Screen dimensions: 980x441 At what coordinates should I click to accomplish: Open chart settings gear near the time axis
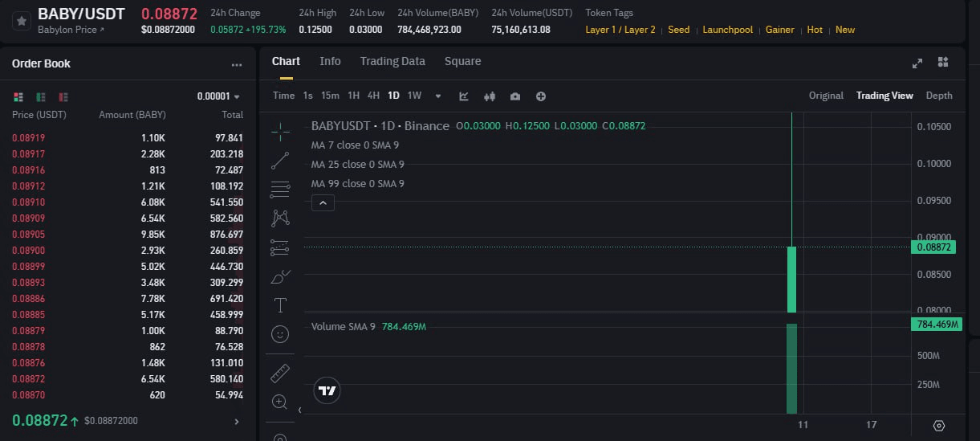(x=939, y=426)
